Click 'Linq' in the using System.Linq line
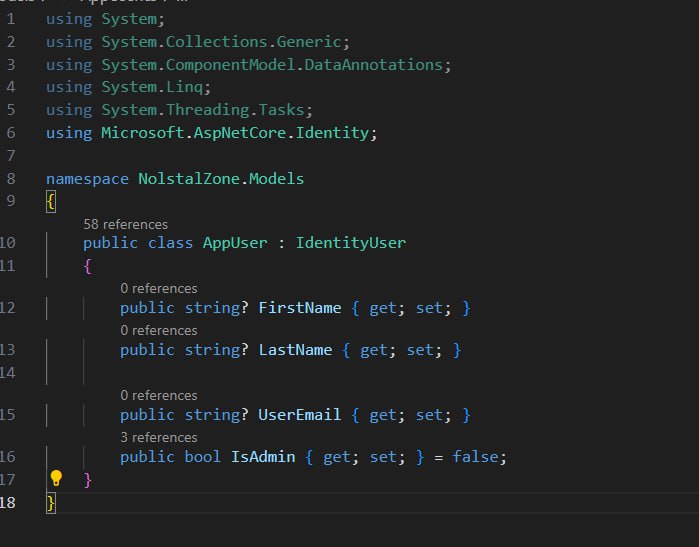 (185, 87)
